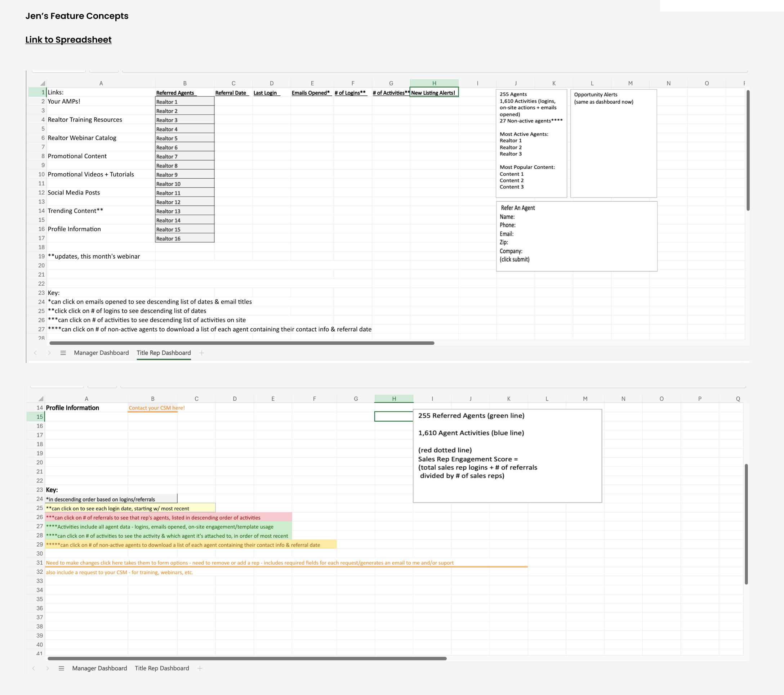Select the Title Rep Dashboard tab in the bottom spreadsheet
The height and width of the screenshot is (695, 784).
(x=162, y=668)
